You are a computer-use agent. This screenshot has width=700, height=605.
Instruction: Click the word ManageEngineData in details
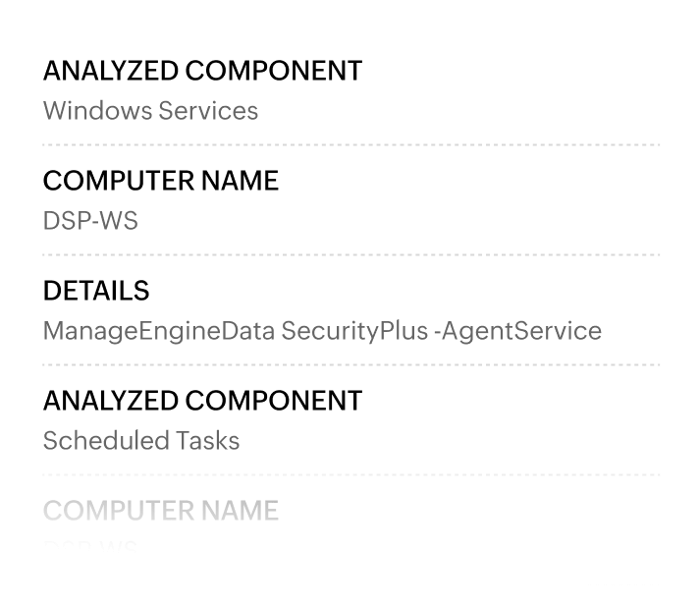[159, 331]
